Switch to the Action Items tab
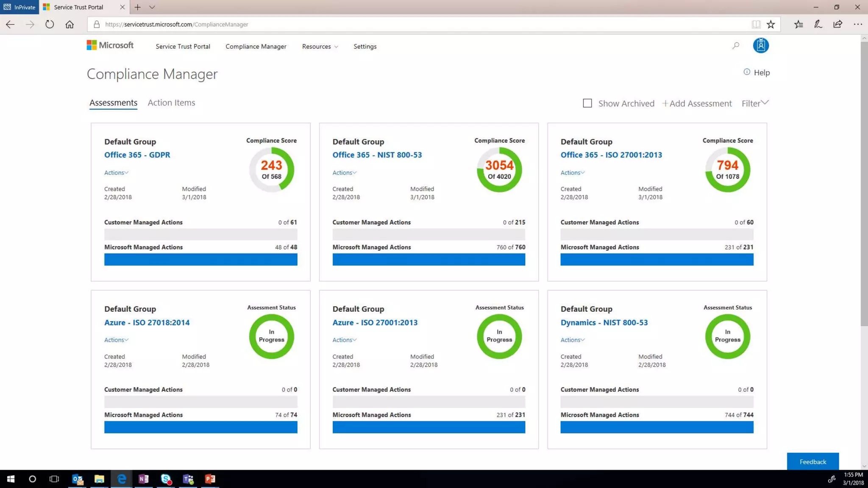 171,103
